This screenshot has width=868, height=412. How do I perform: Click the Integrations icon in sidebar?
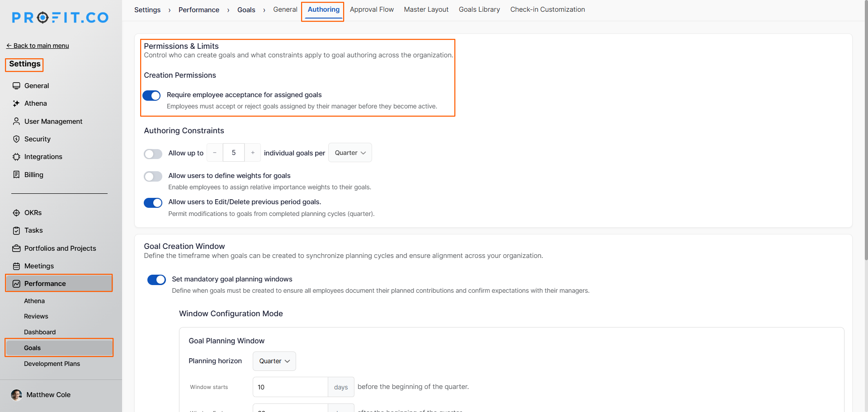point(16,157)
